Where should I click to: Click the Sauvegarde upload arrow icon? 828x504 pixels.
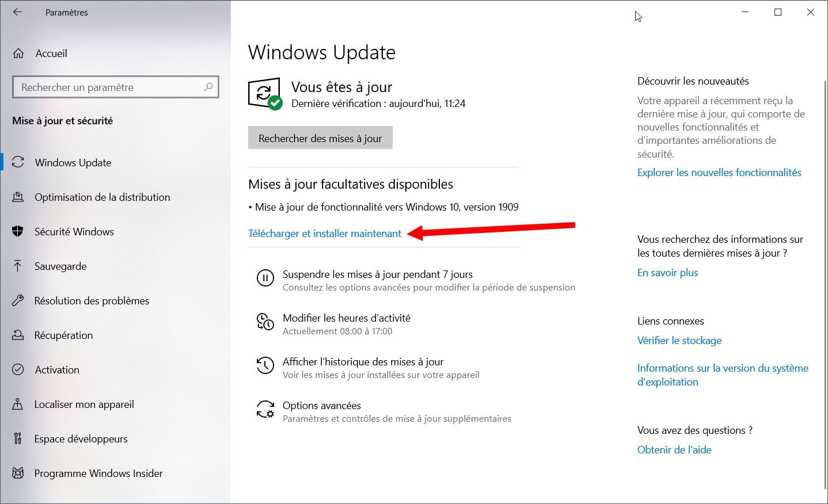pyautogui.click(x=18, y=266)
